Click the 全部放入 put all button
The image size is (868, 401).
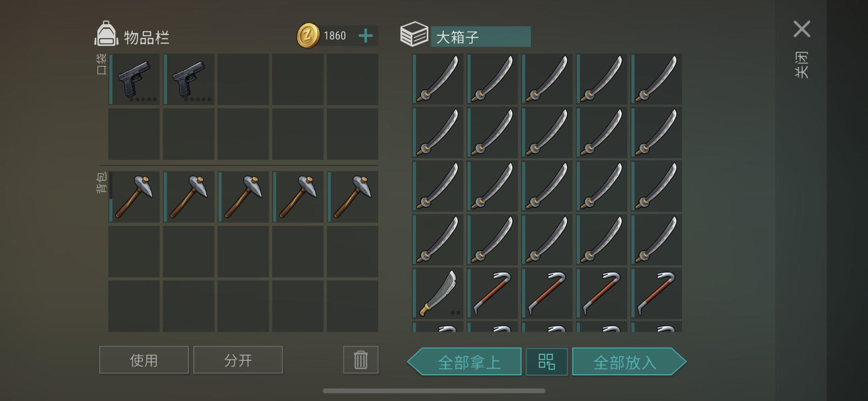point(629,361)
